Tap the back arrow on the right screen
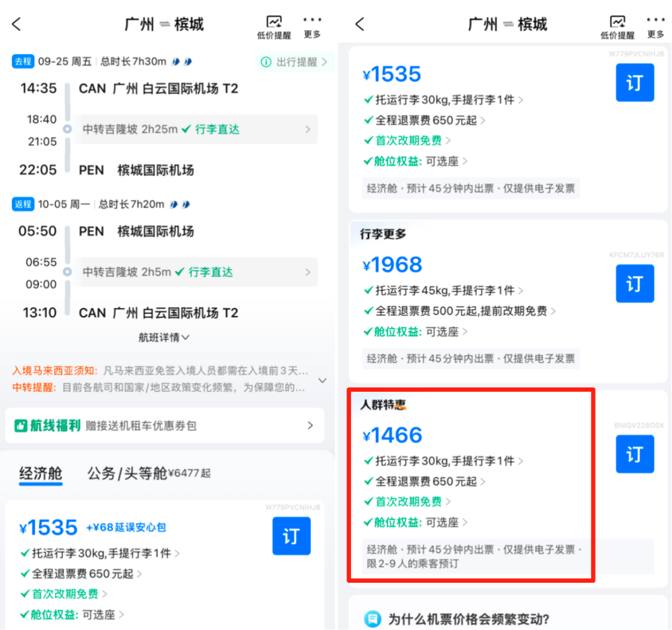 click(360, 24)
